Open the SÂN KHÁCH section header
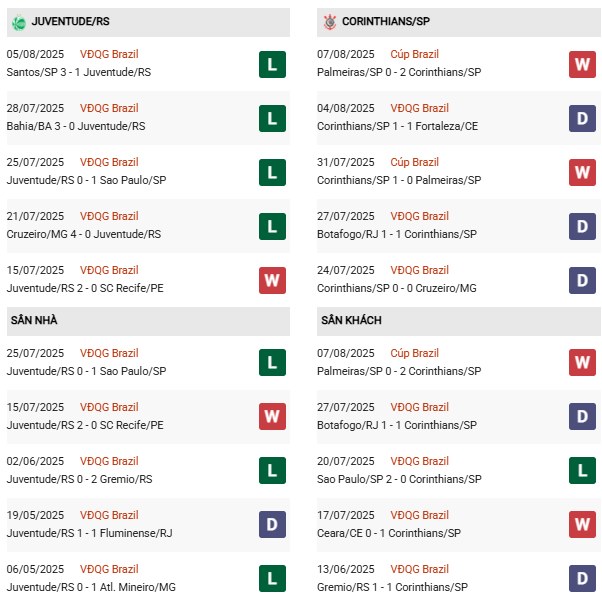The width and height of the screenshot is (602, 601). click(x=352, y=320)
